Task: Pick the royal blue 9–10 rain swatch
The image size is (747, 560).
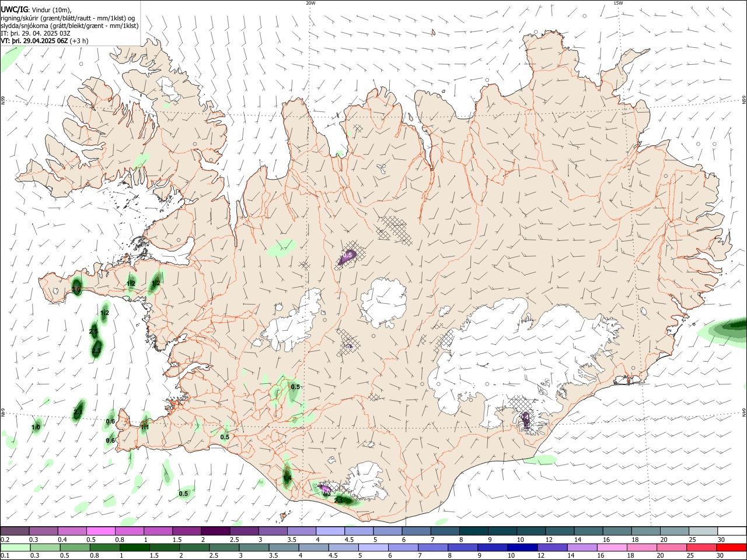Action: pos(493,547)
